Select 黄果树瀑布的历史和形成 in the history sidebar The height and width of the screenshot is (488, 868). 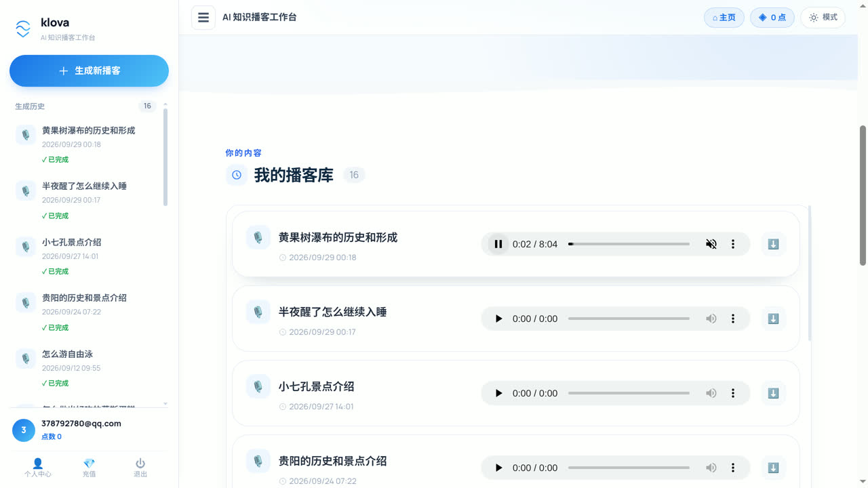tap(86, 144)
